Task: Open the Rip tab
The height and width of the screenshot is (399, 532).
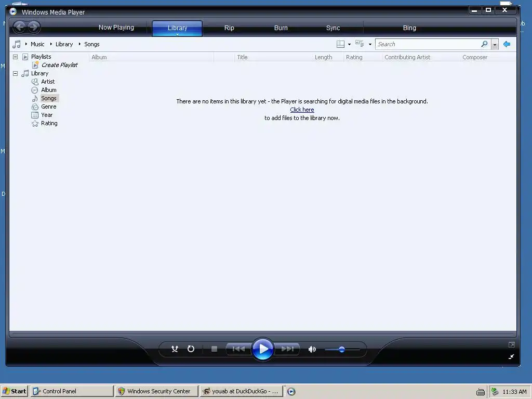Action: pyautogui.click(x=229, y=28)
